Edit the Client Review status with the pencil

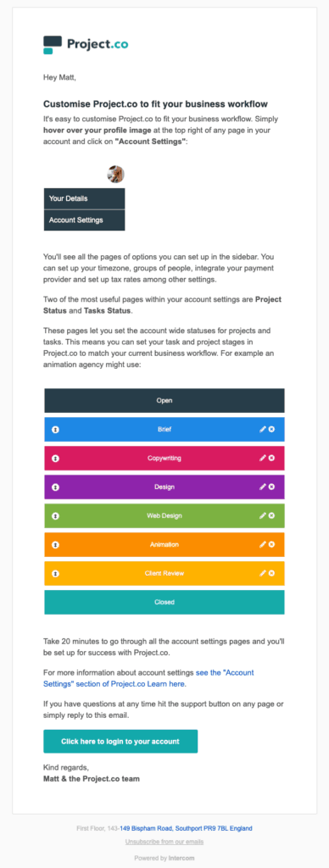pyautogui.click(x=263, y=574)
